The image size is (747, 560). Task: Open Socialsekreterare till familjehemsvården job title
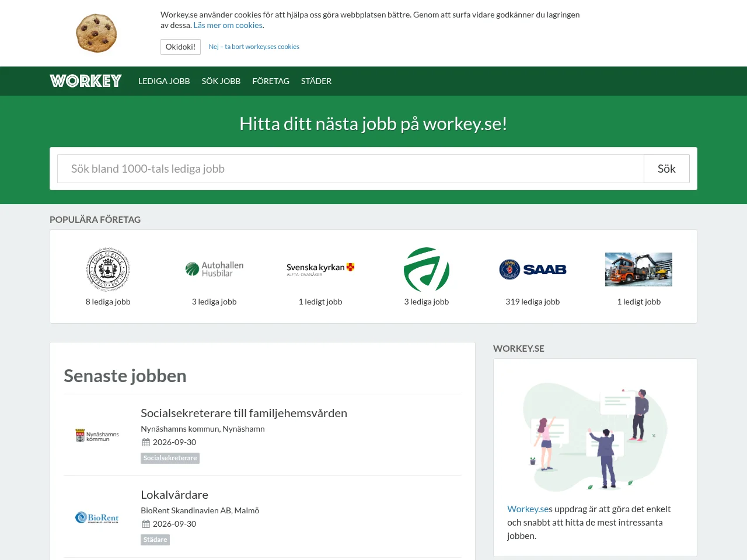click(x=244, y=413)
